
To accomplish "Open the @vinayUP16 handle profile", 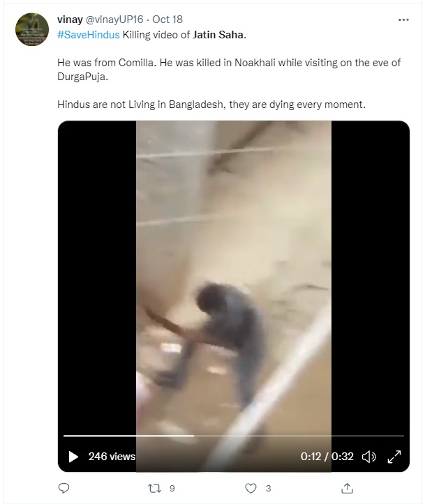I will (x=114, y=20).
